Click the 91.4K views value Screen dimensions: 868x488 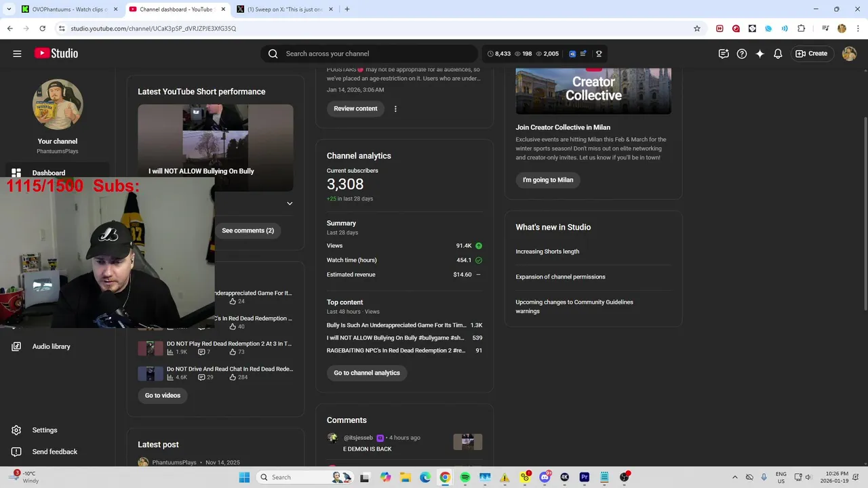(464, 246)
